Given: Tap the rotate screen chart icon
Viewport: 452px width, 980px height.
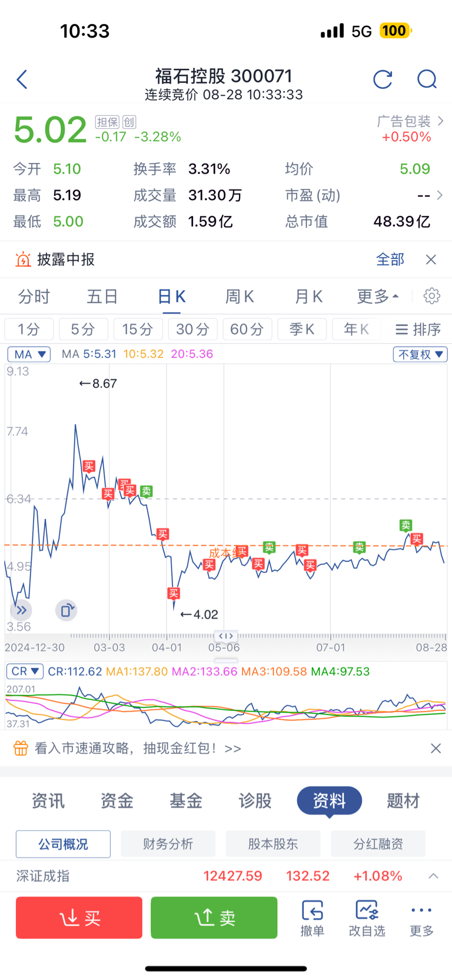Looking at the screenshot, I should pos(66,610).
